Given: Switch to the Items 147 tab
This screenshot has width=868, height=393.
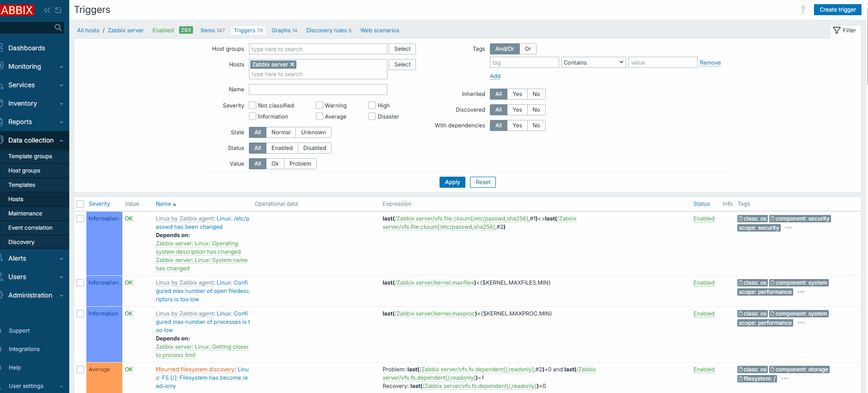Looking at the screenshot, I should click(x=212, y=30).
